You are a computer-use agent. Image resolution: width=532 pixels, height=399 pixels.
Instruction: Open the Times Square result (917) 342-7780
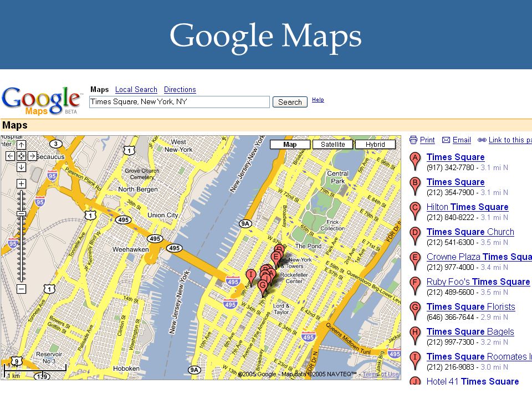point(456,157)
